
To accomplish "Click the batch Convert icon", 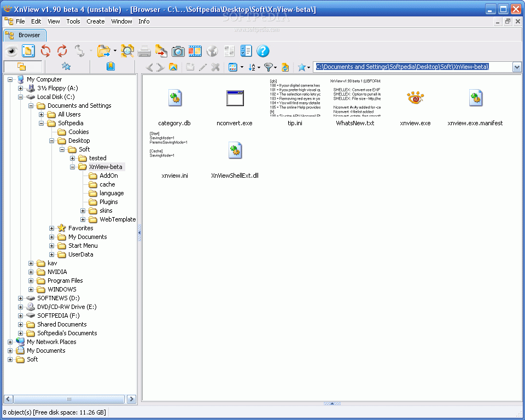I will click(161, 51).
